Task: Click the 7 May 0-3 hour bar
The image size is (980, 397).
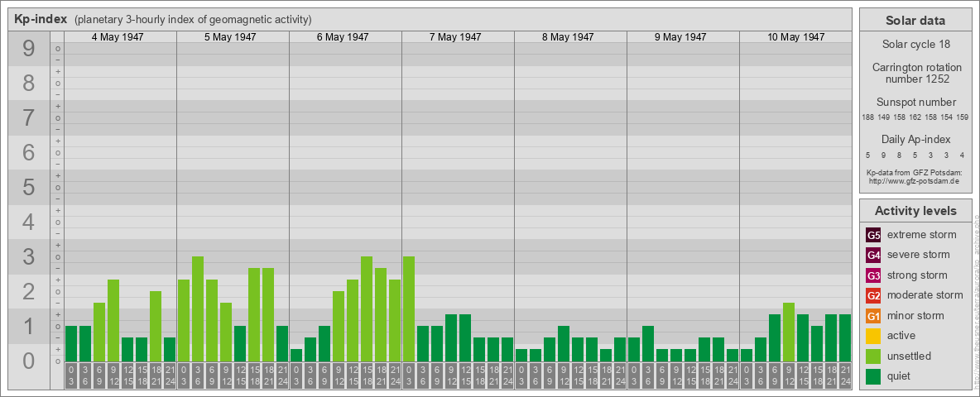Action: (409, 309)
